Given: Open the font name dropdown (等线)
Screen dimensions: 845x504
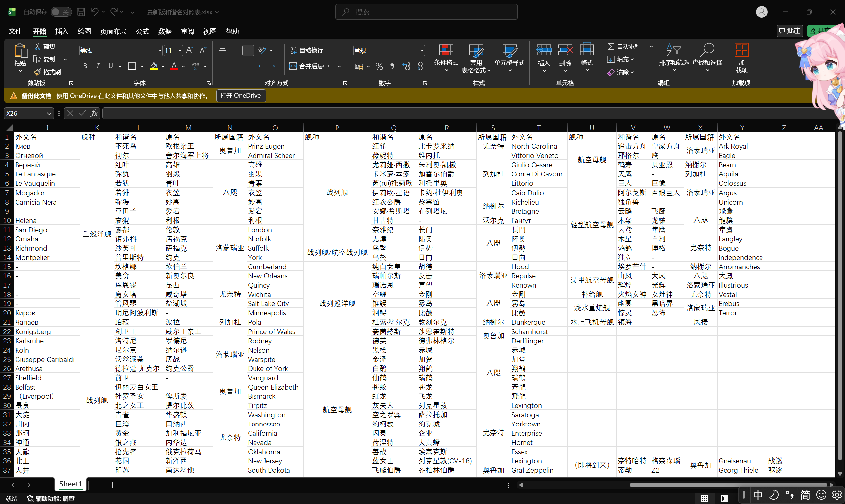Looking at the screenshot, I should [159, 51].
